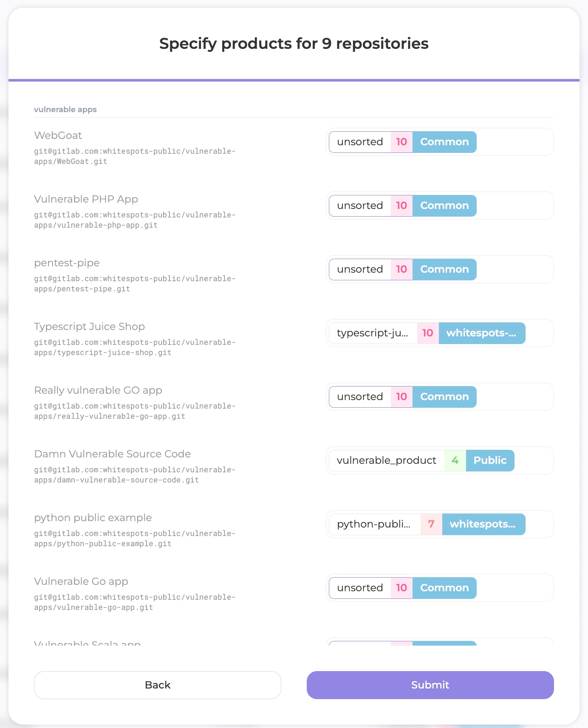Screen dimensions: 588x728
Task: Click the Damn Vulnerable Source Code title
Action: point(112,454)
